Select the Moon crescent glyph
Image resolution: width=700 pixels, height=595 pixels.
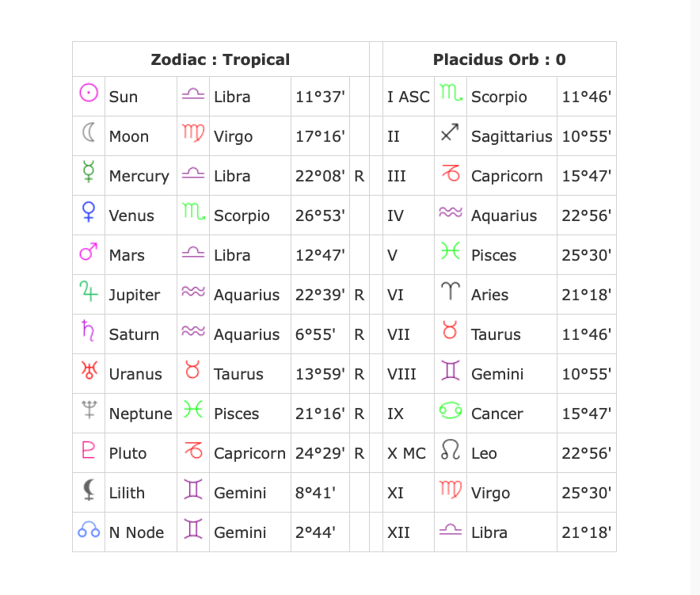(89, 133)
